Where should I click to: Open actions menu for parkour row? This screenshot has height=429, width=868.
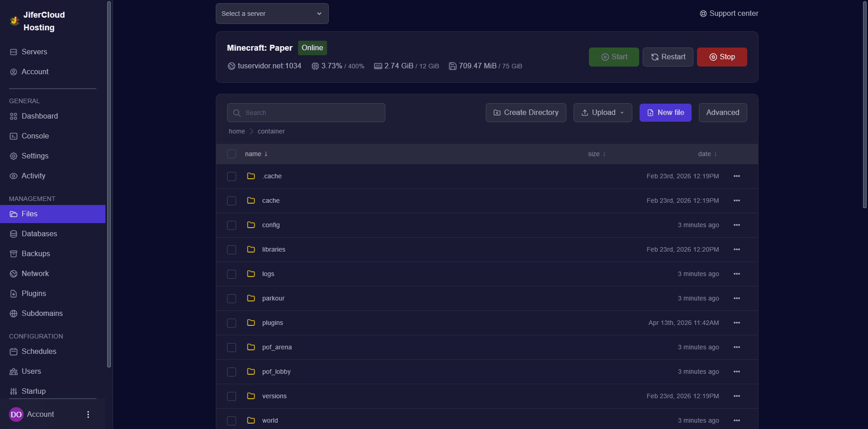737,298
